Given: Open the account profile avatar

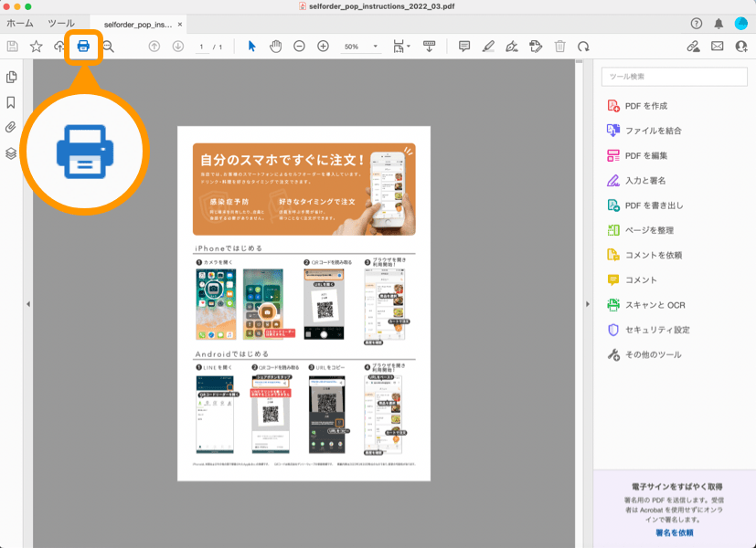Looking at the screenshot, I should point(741,23).
